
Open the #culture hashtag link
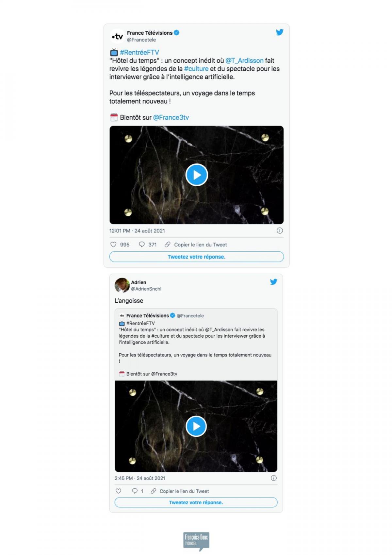point(196,69)
